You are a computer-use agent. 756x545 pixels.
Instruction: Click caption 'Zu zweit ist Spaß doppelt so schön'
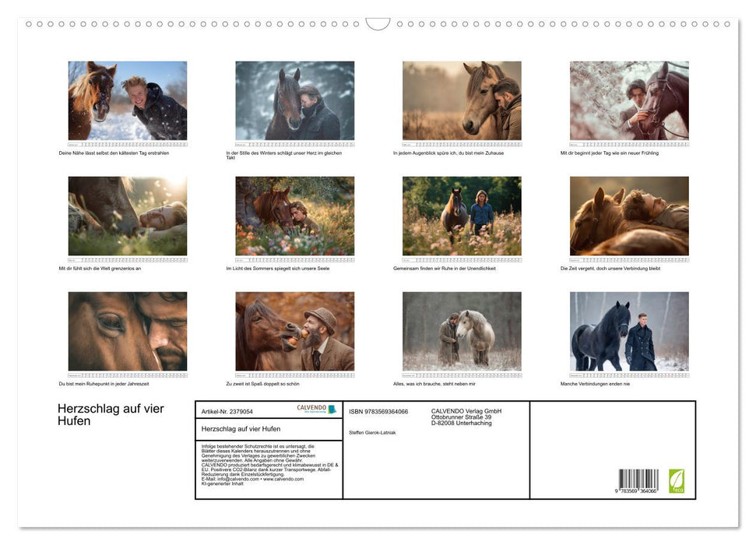(x=262, y=384)
